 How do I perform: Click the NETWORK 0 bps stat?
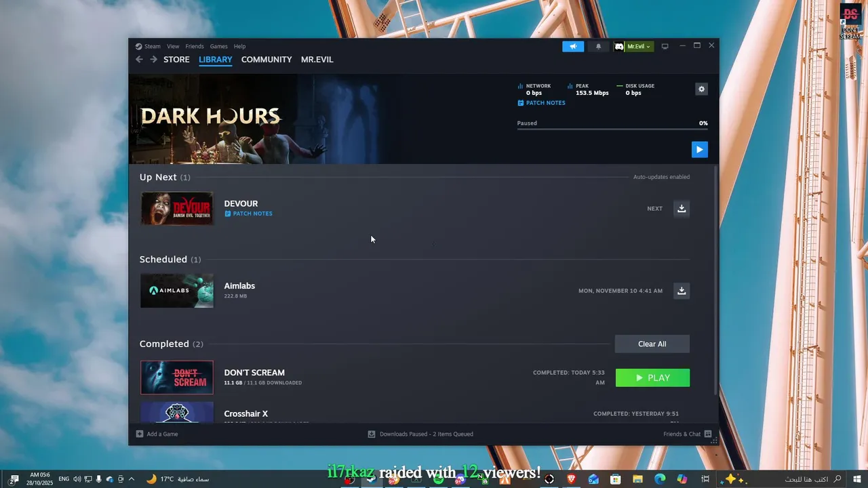(x=534, y=89)
